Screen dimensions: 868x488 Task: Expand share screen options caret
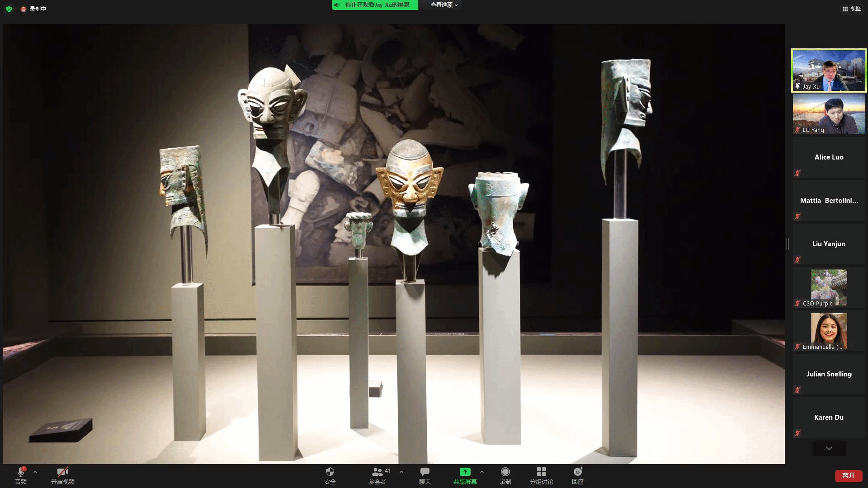click(482, 472)
